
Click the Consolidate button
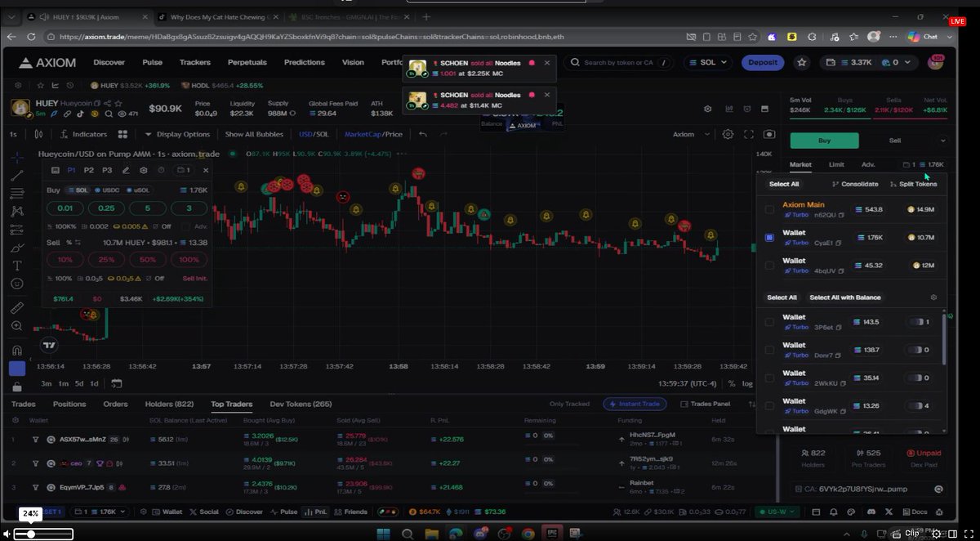[854, 184]
